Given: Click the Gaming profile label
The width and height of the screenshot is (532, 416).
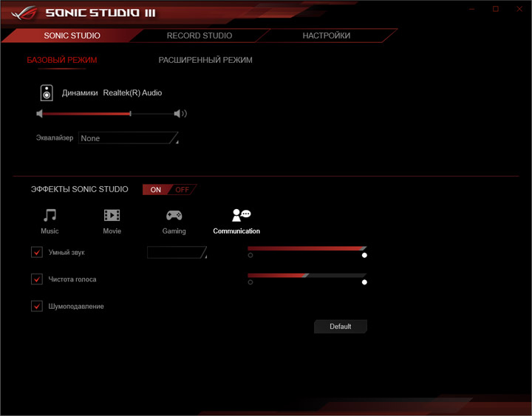Looking at the screenshot, I should coord(174,231).
